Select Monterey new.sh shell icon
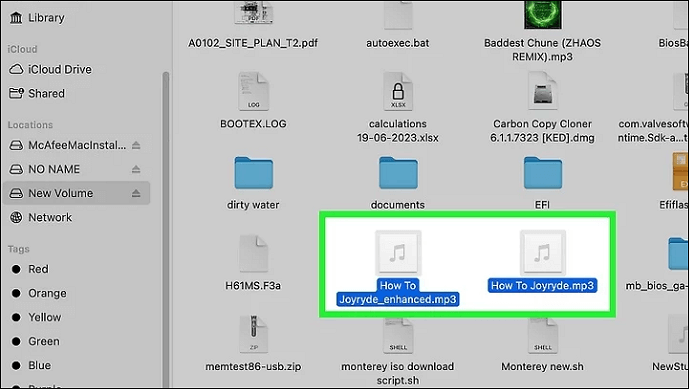 pos(543,335)
